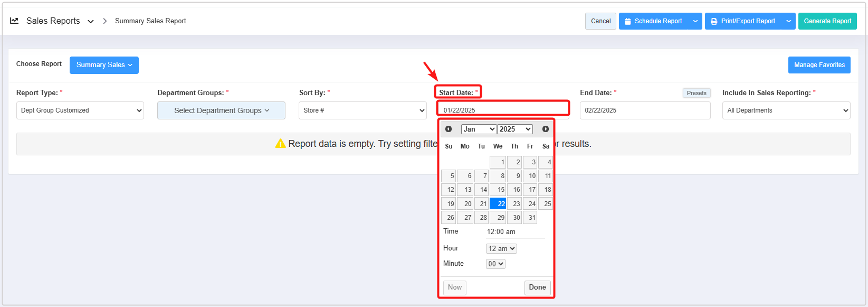This screenshot has width=868, height=307.
Task: Select January 15 in the calendar
Action: coord(498,190)
